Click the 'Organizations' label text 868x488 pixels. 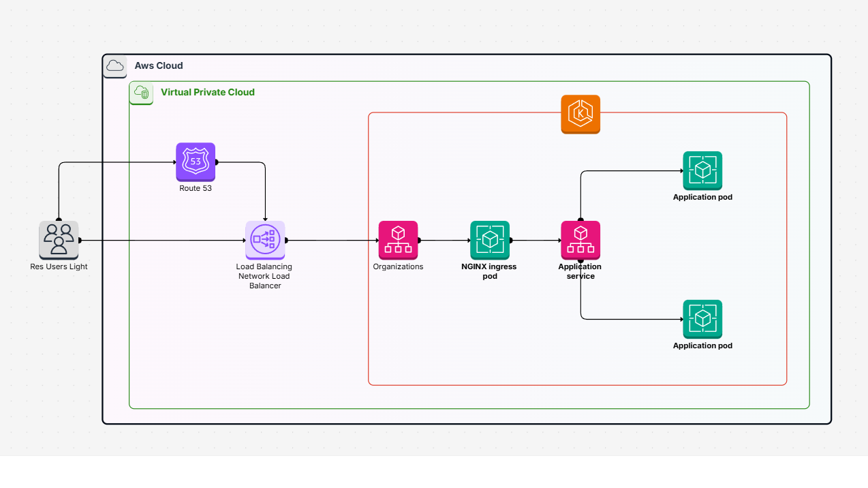point(398,266)
